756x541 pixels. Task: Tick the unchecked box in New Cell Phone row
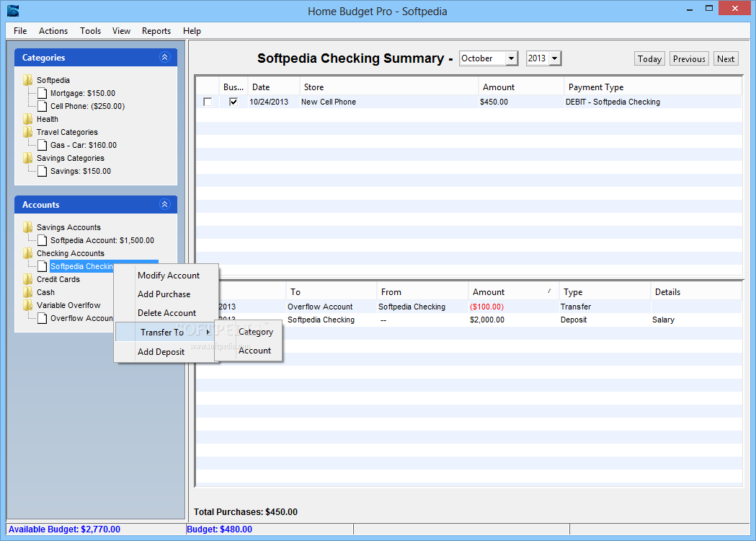[x=208, y=102]
